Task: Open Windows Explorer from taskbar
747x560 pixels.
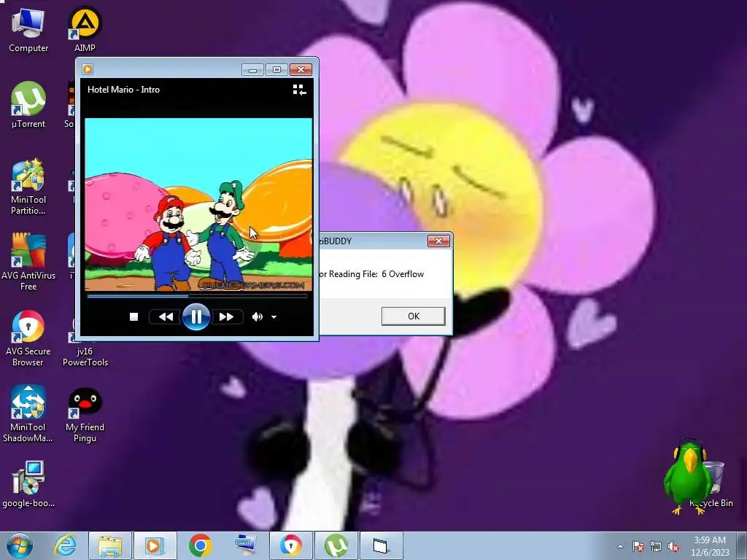Action: point(110,545)
